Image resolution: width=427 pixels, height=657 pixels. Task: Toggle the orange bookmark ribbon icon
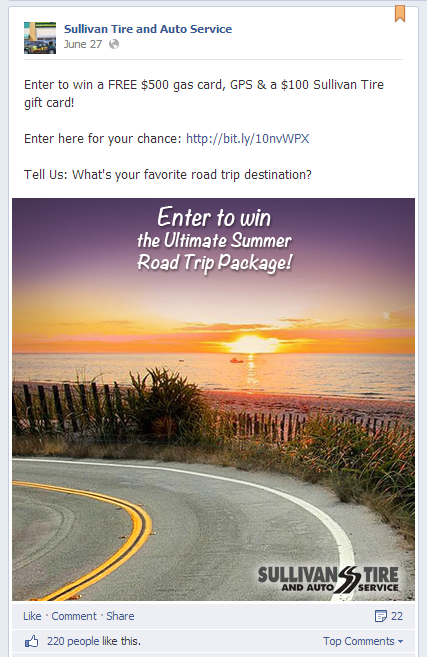pyautogui.click(x=400, y=13)
